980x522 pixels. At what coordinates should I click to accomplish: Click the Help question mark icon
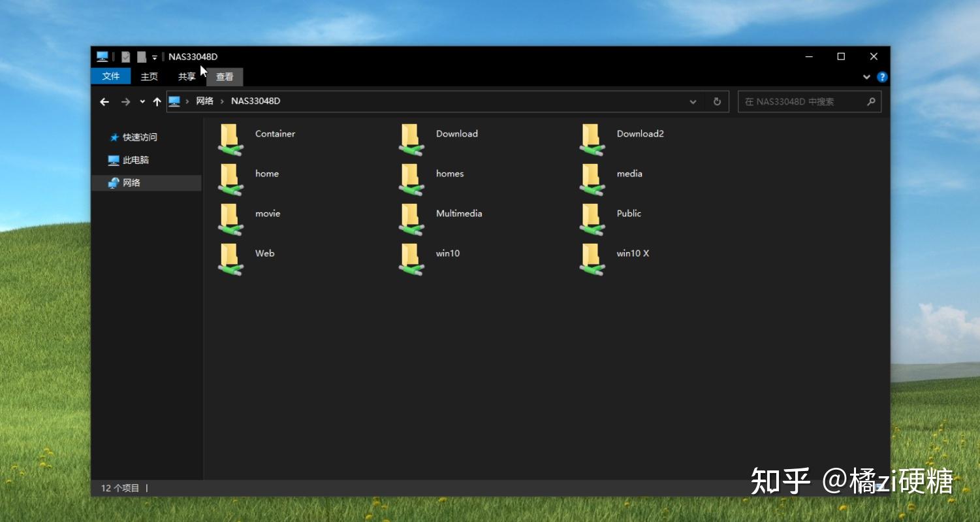pos(882,76)
